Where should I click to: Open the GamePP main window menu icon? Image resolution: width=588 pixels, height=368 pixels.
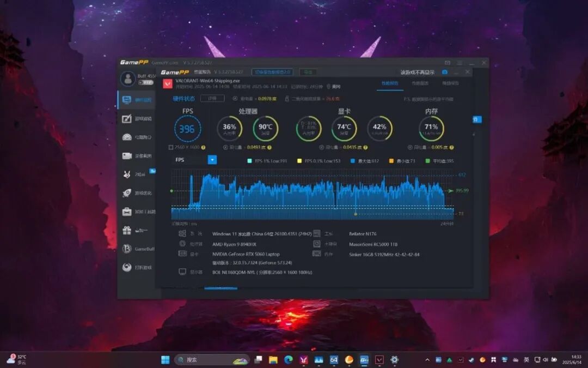[x=460, y=63]
